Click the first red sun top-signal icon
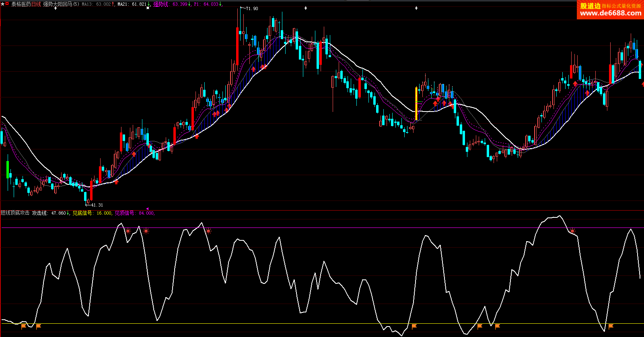 pyautogui.click(x=128, y=231)
